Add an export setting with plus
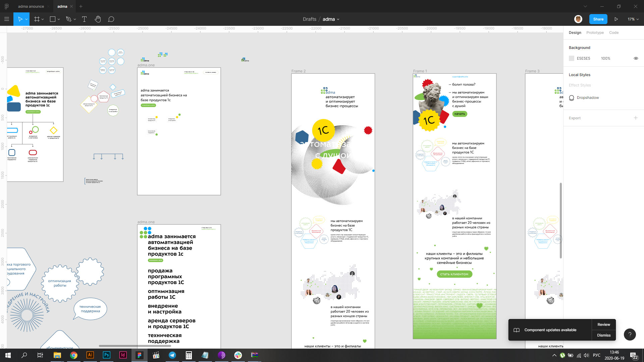Viewport: 644px width, 362px height. tap(636, 118)
